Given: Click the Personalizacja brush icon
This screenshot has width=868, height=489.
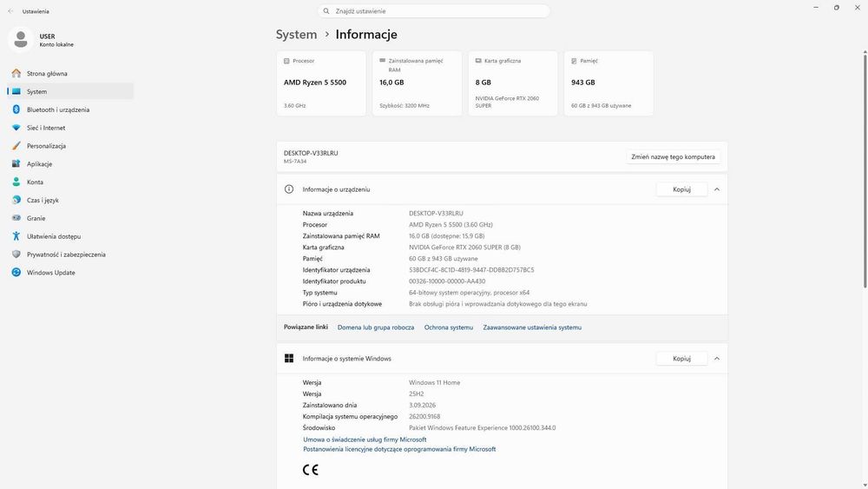Looking at the screenshot, I should 16,146.
